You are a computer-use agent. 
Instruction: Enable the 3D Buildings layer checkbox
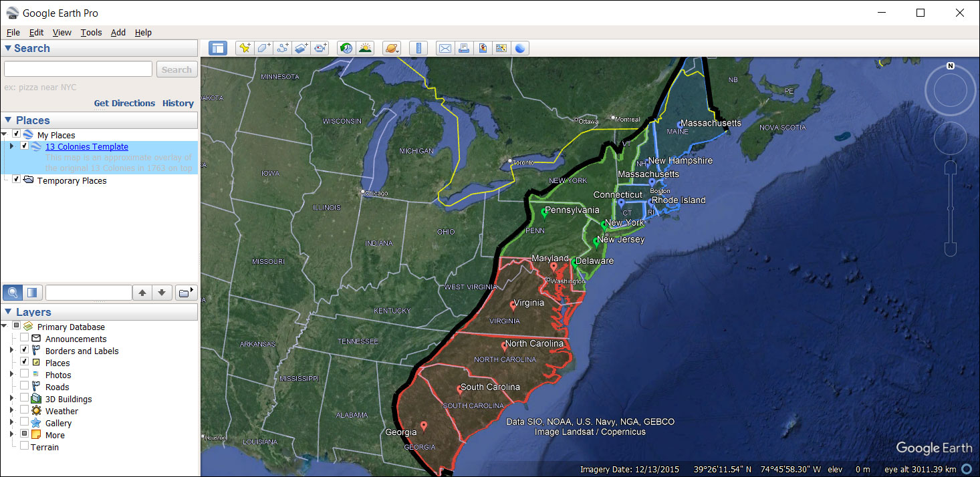click(24, 398)
